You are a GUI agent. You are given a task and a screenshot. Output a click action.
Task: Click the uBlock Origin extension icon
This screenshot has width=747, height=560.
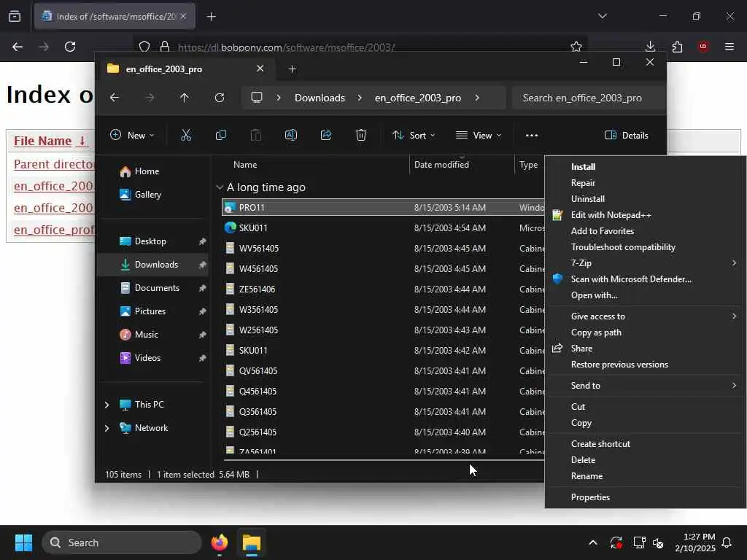[703, 46]
